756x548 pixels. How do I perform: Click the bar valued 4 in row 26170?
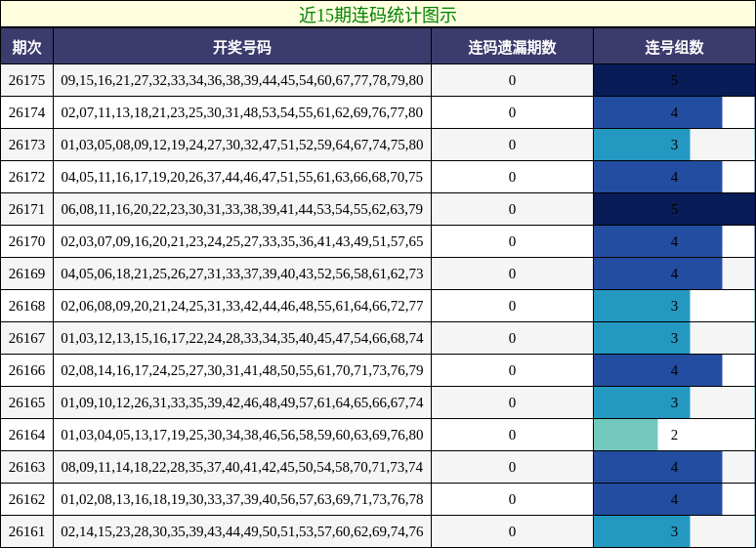(658, 241)
